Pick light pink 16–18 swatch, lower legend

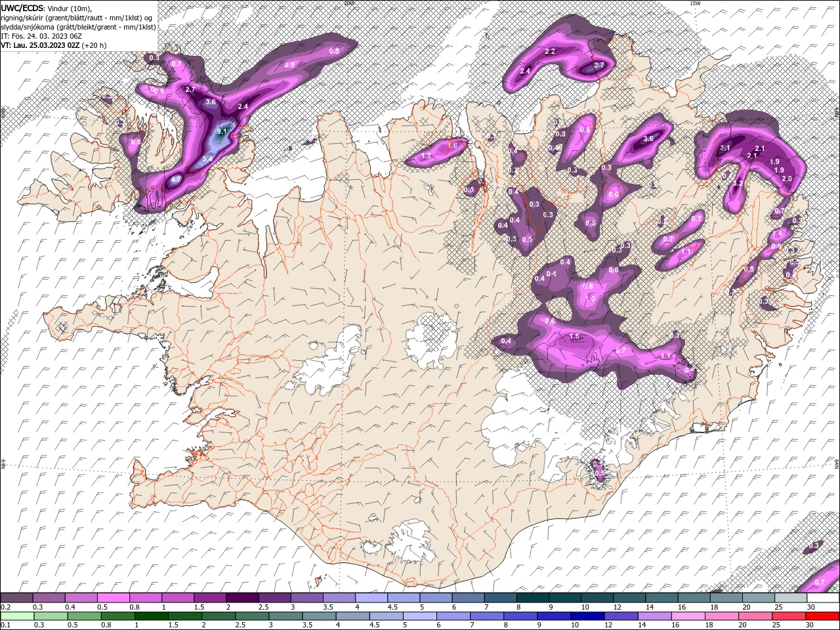coord(687,616)
